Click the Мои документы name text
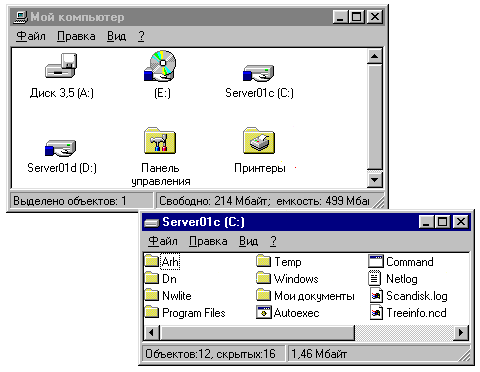 tap(314, 296)
